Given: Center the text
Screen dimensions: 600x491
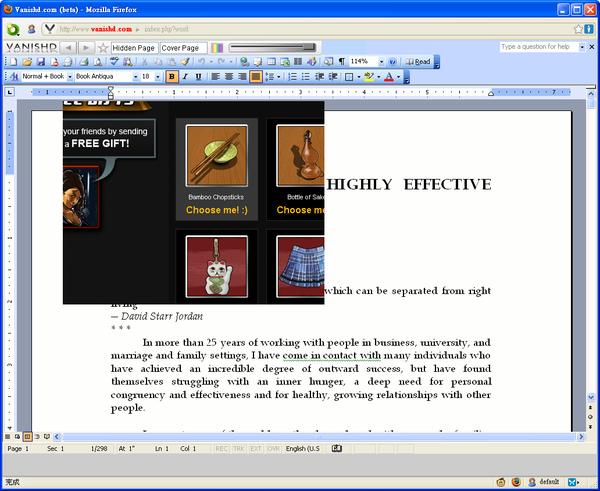Looking at the screenshot, I should pos(229,77).
